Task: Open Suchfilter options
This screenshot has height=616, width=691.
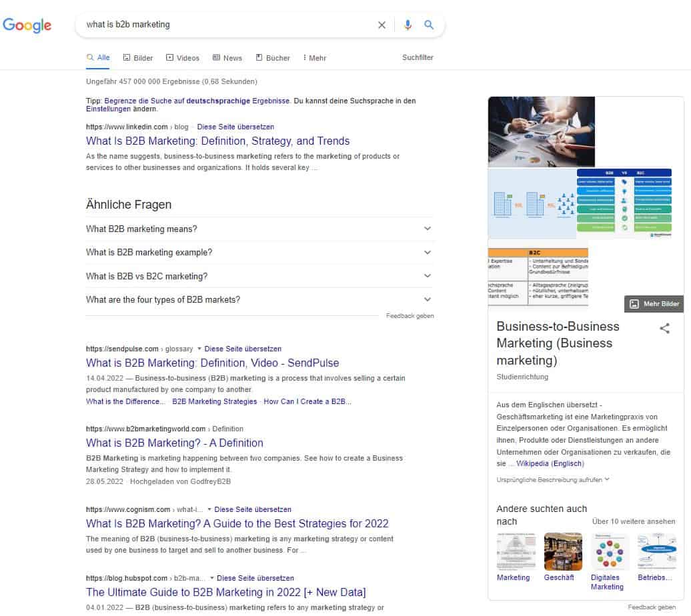Action: click(418, 57)
